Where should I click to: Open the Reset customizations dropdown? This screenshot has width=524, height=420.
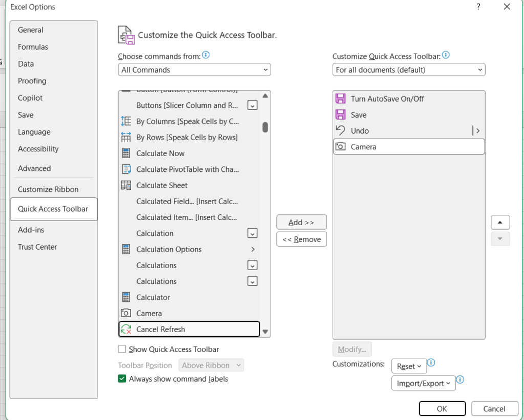click(x=409, y=366)
